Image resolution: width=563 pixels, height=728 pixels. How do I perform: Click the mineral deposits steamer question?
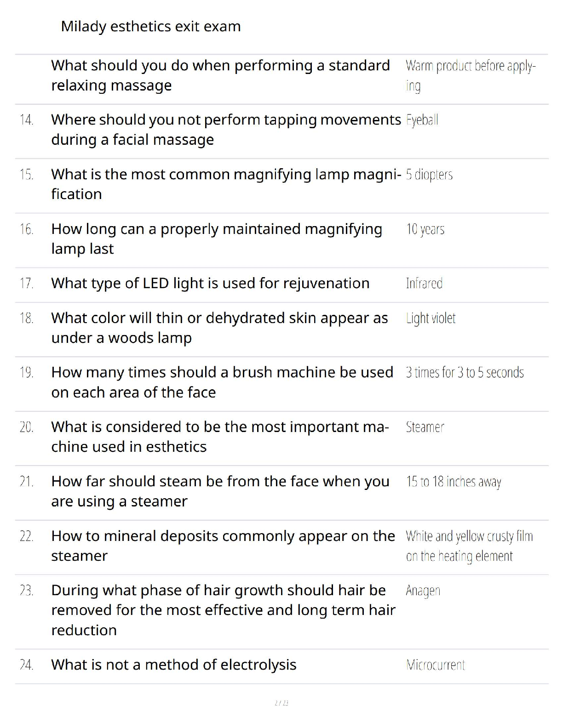(x=223, y=546)
